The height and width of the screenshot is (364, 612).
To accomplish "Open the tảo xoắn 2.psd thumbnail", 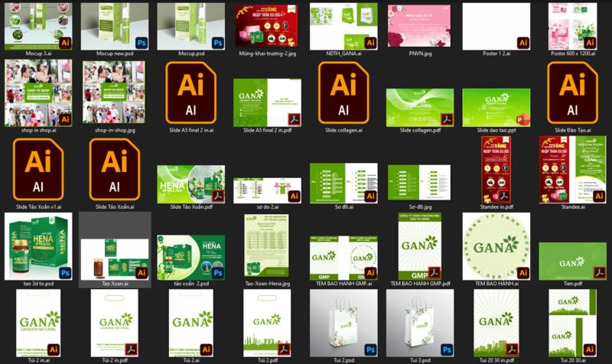I will click(x=190, y=257).
